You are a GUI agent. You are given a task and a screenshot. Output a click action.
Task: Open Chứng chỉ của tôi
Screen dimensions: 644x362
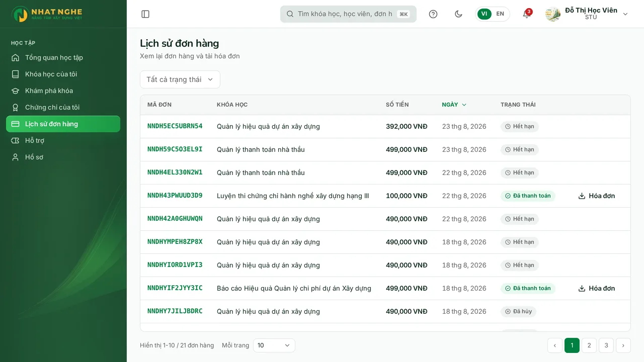pyautogui.click(x=63, y=107)
